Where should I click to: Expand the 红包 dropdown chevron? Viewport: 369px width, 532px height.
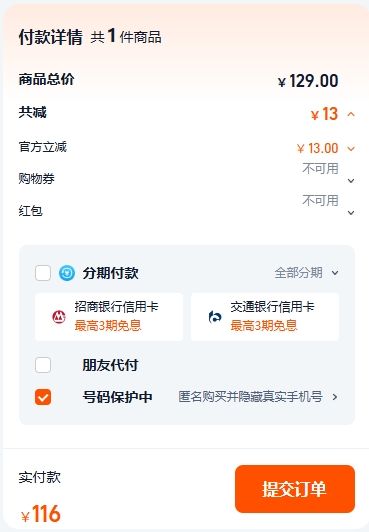click(351, 212)
